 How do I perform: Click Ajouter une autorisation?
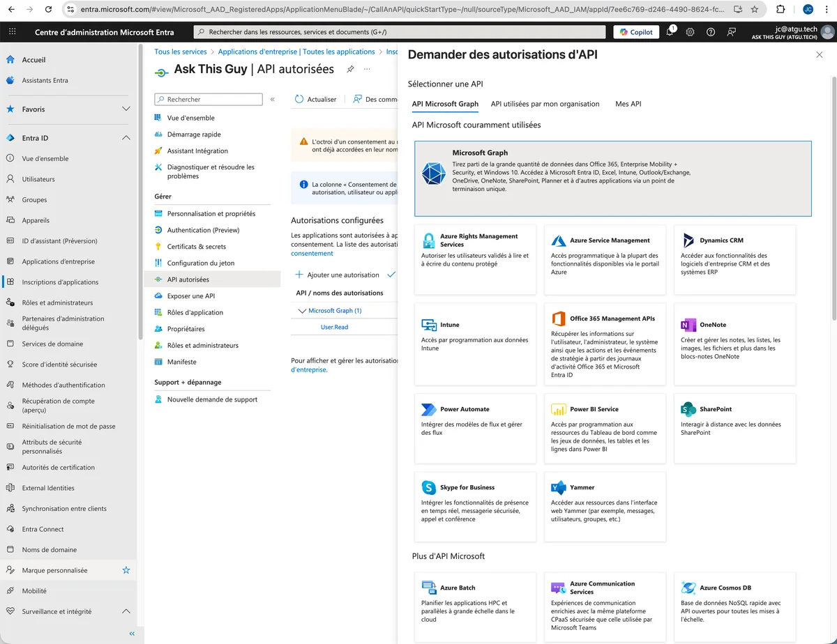coord(338,275)
